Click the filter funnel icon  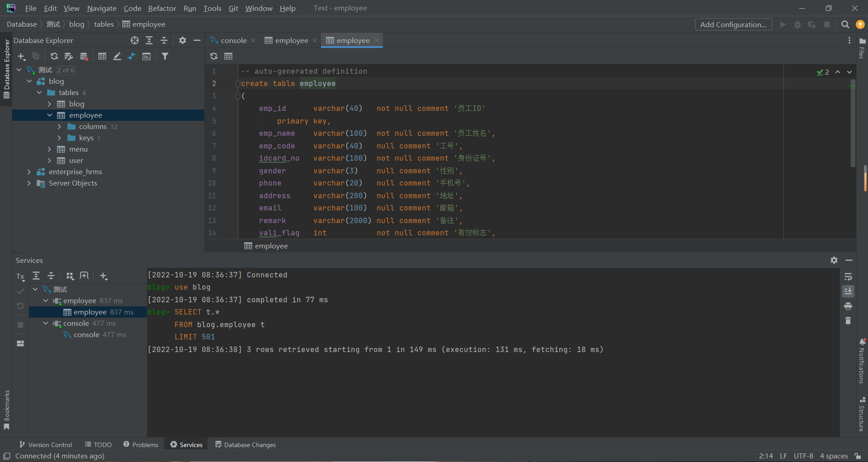tap(165, 56)
